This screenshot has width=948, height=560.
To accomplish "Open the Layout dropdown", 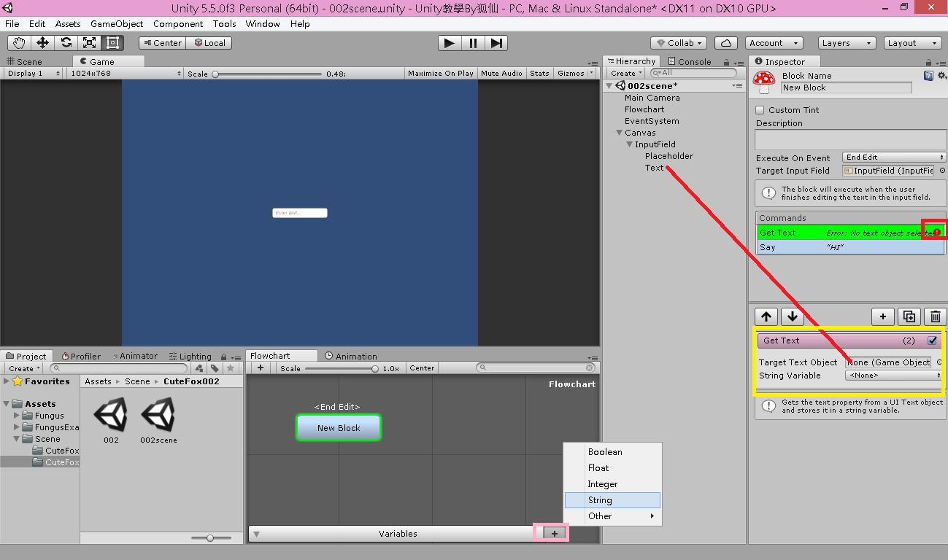I will point(912,43).
